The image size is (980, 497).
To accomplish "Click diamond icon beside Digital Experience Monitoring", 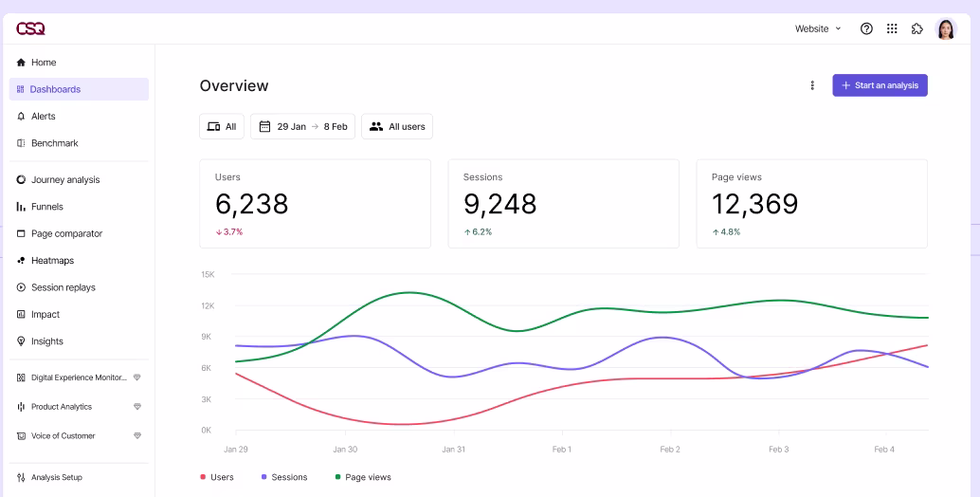I will pyautogui.click(x=137, y=377).
